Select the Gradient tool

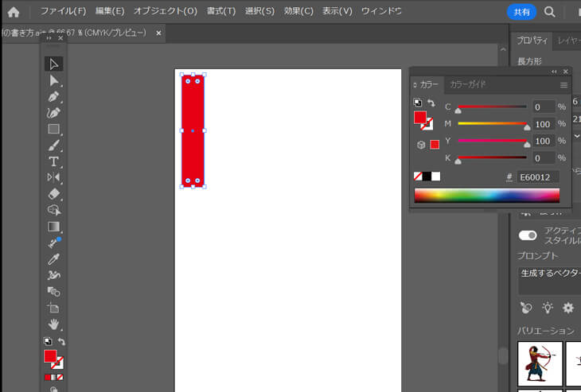click(54, 227)
